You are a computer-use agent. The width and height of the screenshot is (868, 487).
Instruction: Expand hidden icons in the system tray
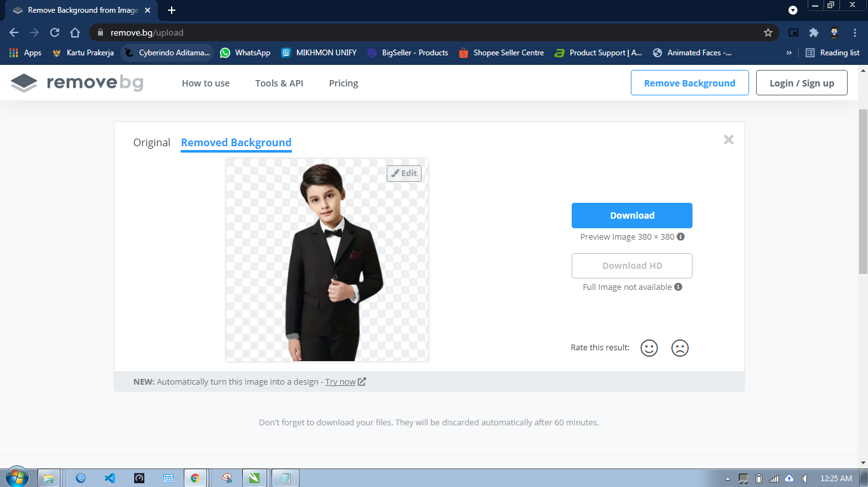click(x=729, y=477)
